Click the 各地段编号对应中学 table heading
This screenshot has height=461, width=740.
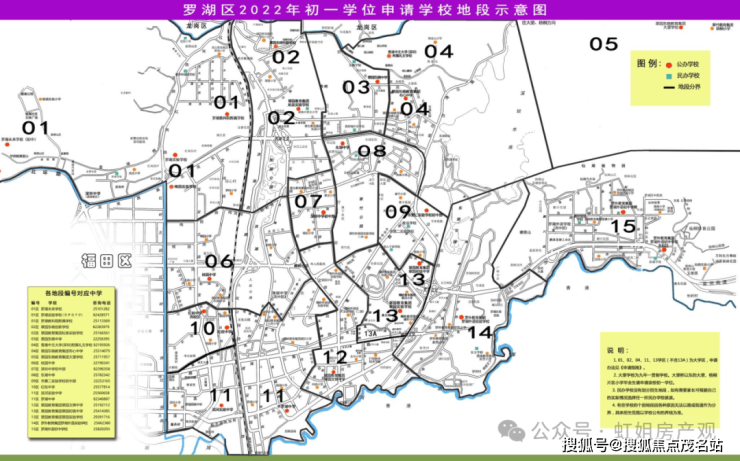click(x=74, y=293)
